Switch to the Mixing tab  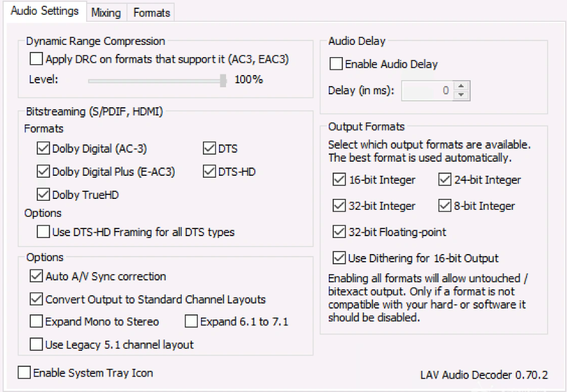click(106, 12)
